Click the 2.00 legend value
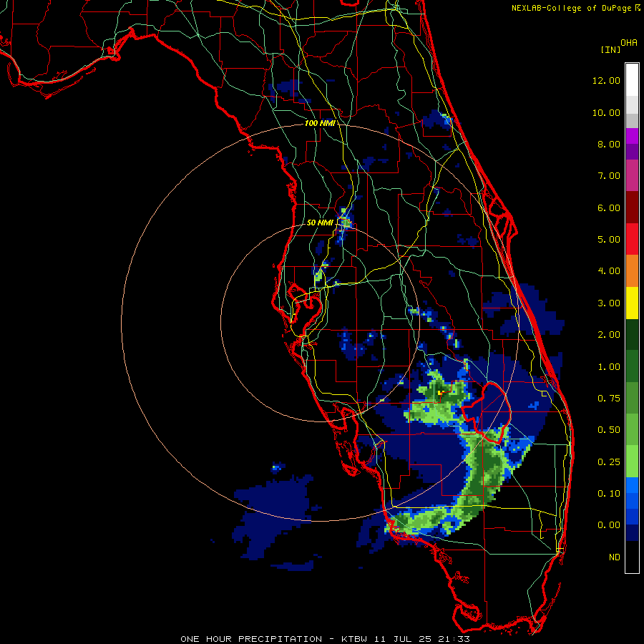 click(x=609, y=335)
